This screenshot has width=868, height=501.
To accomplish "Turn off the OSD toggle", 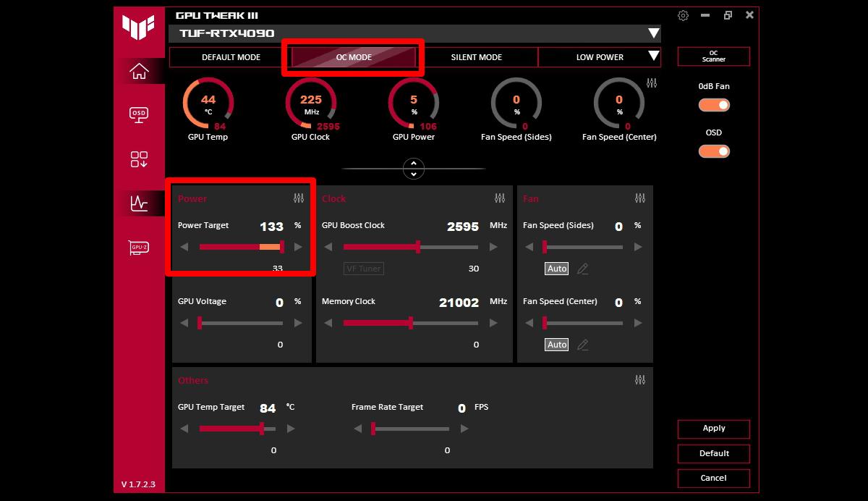I will coord(714,151).
